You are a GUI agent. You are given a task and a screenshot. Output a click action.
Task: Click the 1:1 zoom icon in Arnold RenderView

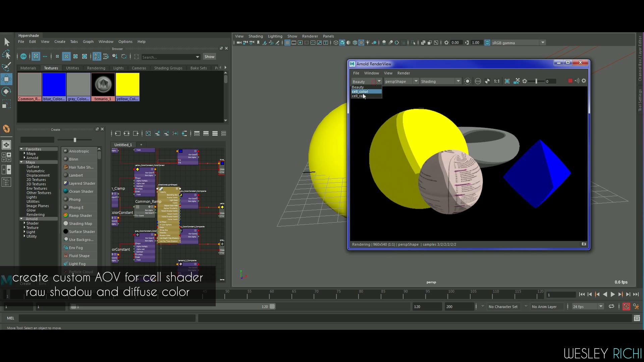tap(497, 81)
